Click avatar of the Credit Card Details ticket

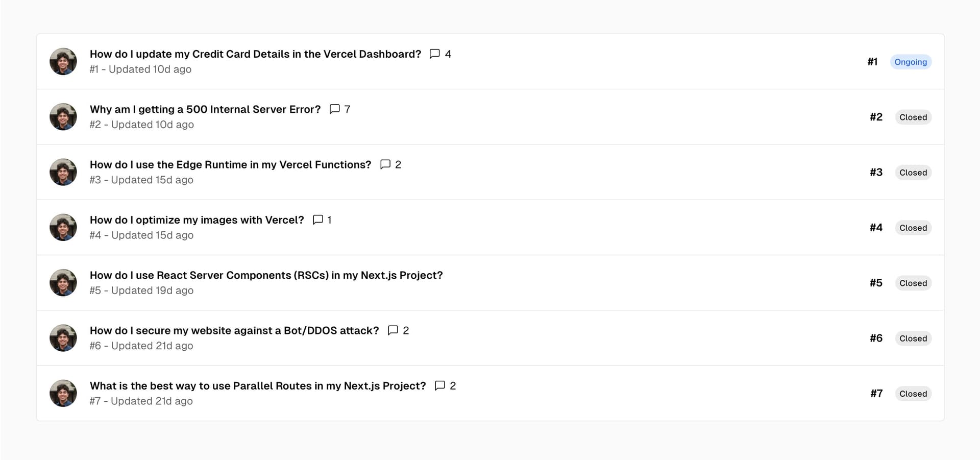coord(63,61)
